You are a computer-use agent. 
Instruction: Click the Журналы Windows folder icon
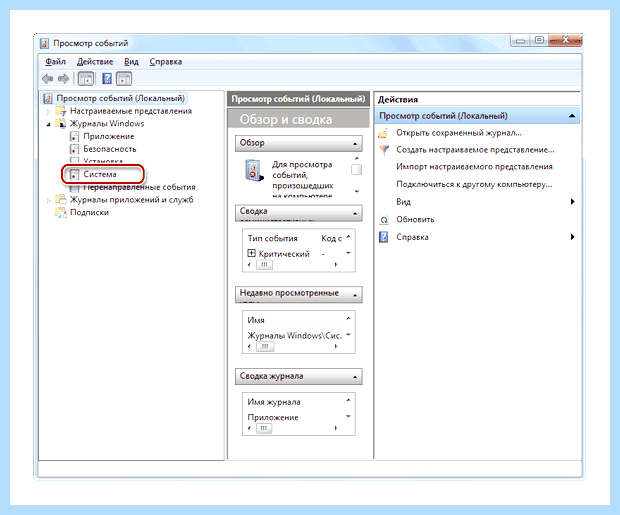coord(60,124)
